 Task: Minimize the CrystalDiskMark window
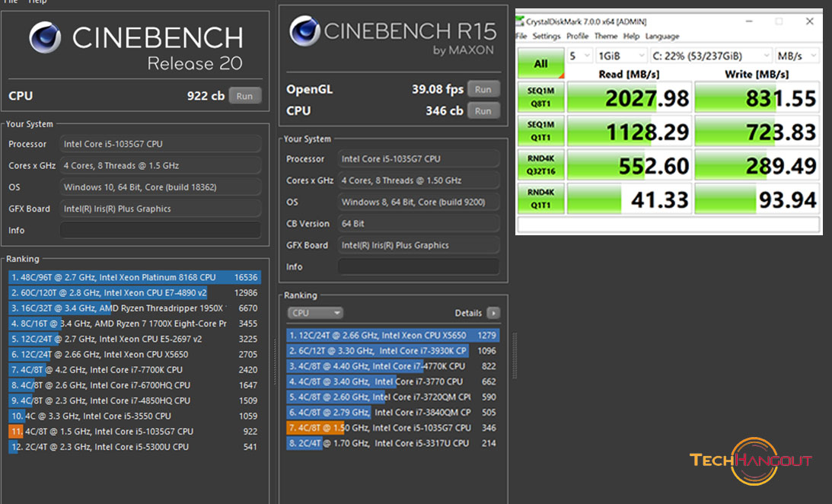click(749, 21)
